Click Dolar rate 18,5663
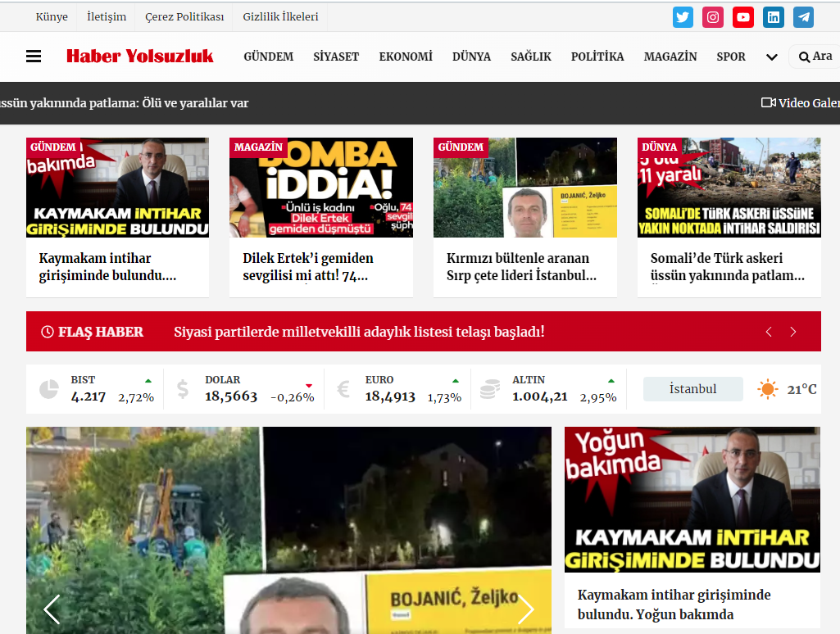 click(231, 396)
